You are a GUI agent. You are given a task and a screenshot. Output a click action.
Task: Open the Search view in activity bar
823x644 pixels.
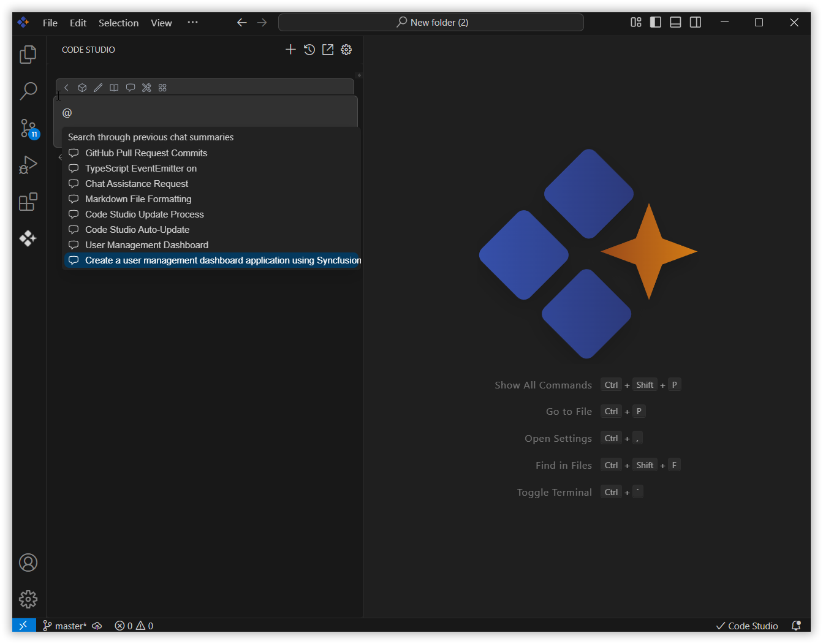click(28, 91)
